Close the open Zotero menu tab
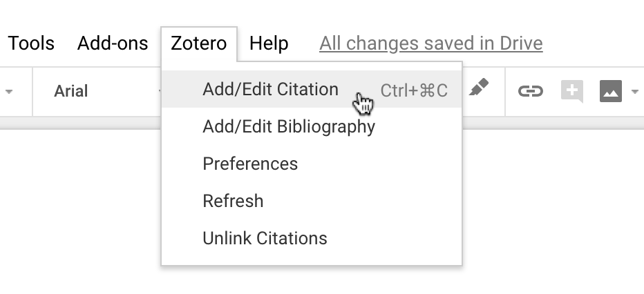Image resolution: width=644 pixels, height=294 pixels. click(198, 43)
